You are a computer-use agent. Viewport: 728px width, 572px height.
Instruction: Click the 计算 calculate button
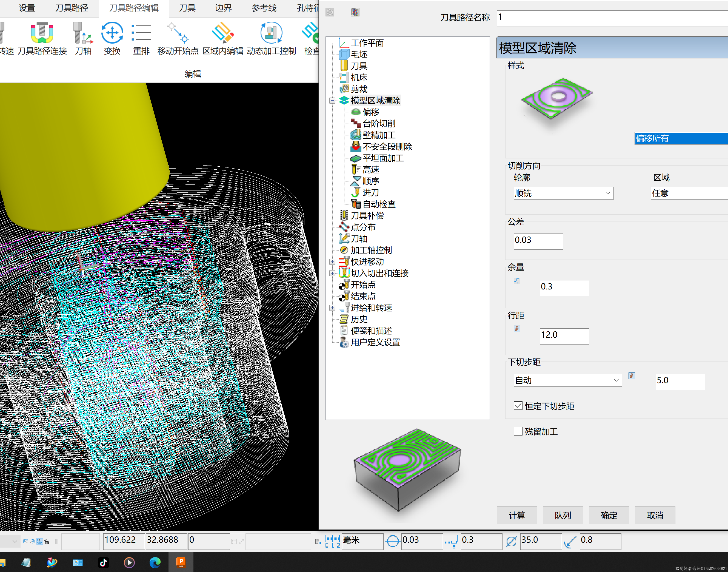517,515
